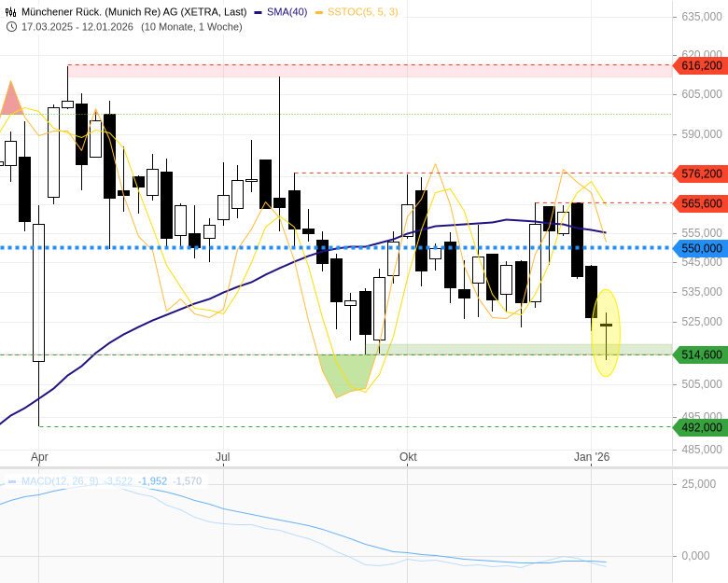Click the green 514,600 support label

[x=701, y=354]
